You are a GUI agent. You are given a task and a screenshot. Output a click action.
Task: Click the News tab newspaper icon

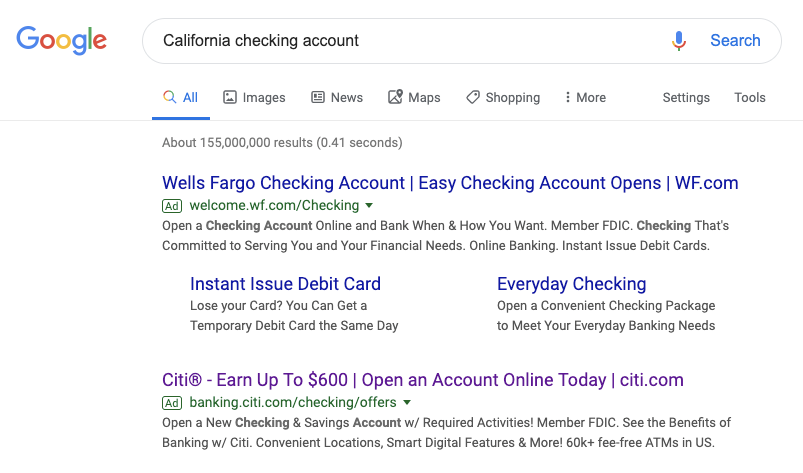[x=318, y=97]
